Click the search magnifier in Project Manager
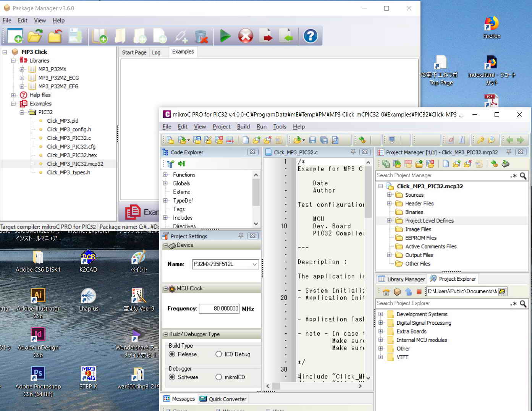 tap(523, 176)
